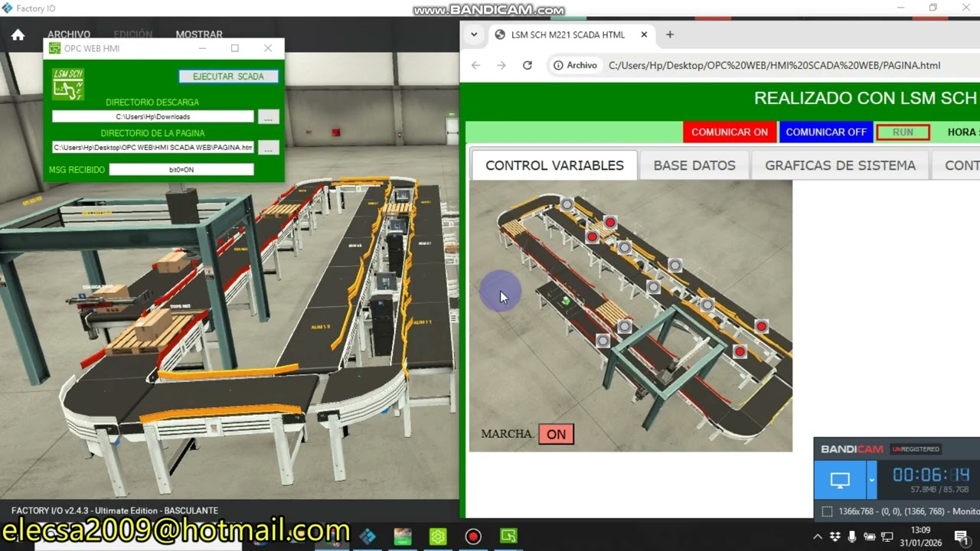
Task: Click the RUN status button
Action: pyautogui.click(x=903, y=132)
